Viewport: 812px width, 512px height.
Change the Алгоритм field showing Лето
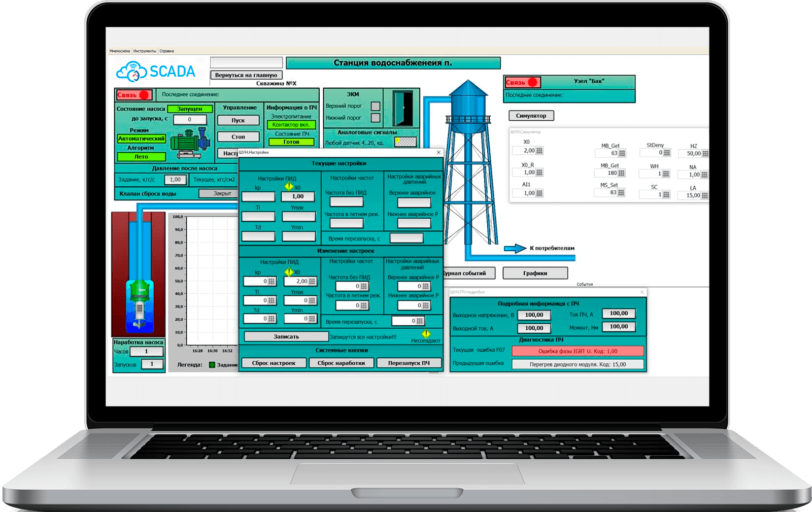pyautogui.click(x=141, y=157)
